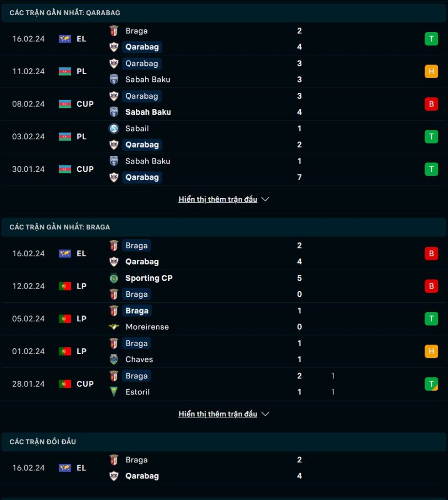This screenshot has width=448, height=500.
Task: Click the Sabail club logo
Action: pos(114,128)
